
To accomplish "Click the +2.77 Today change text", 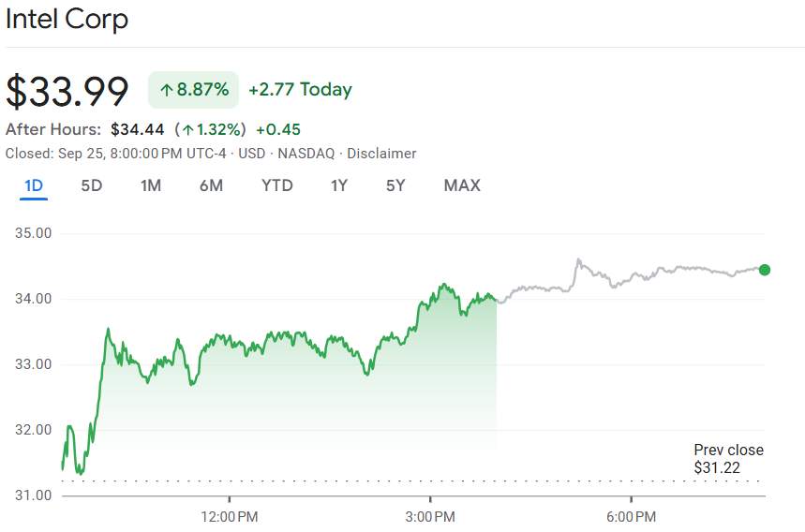I will click(x=300, y=90).
